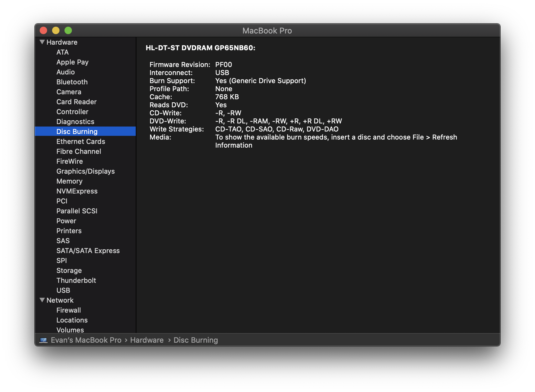Select Locations under Network

coord(72,320)
